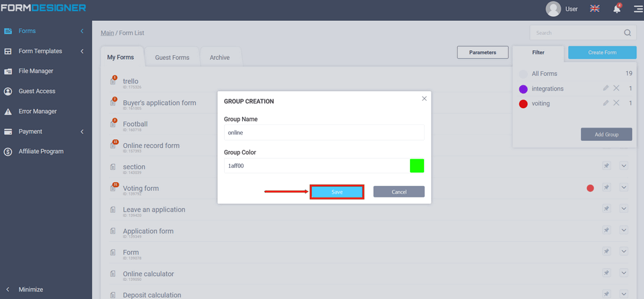The height and width of the screenshot is (299, 644).
Task: Close the Group Creation dialog with X
Action: tap(424, 99)
